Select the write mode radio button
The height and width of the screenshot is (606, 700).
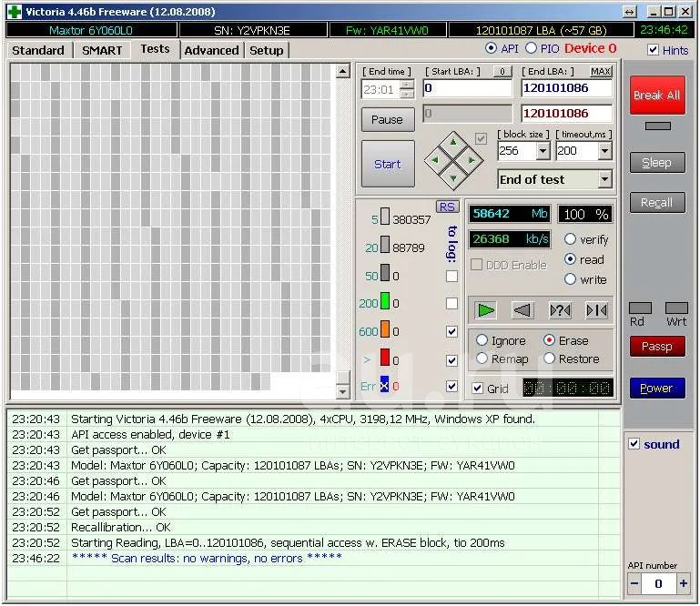(x=570, y=279)
